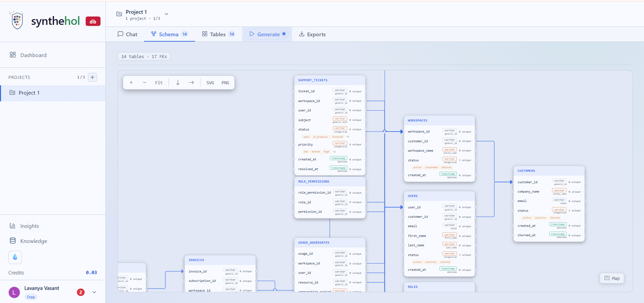Click the Chat speech bubble icon
This screenshot has height=303, width=644.
coord(120,34)
